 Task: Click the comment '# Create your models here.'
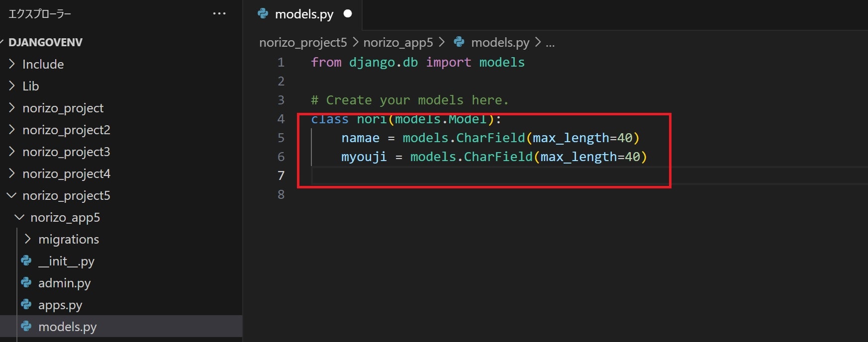click(x=410, y=100)
